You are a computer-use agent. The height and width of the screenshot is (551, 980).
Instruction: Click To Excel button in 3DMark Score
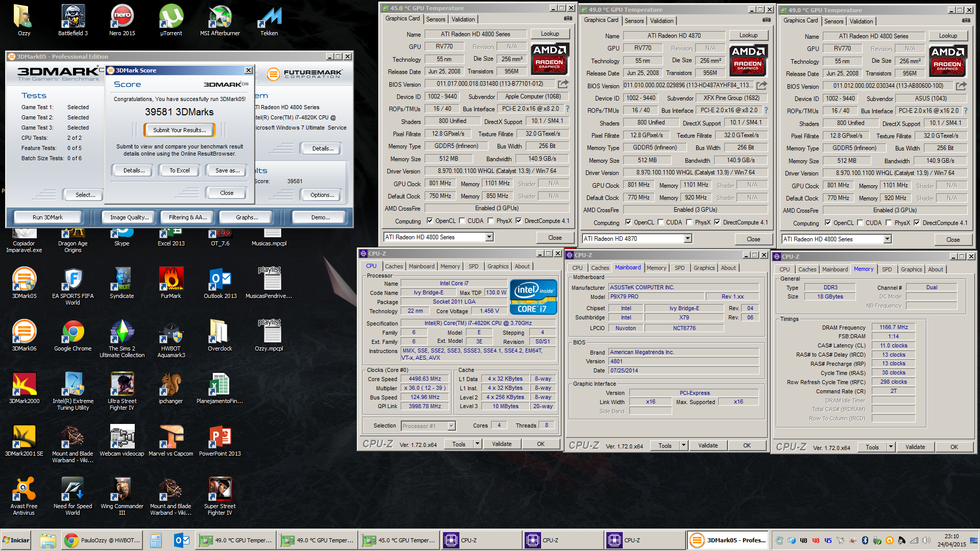180,170
